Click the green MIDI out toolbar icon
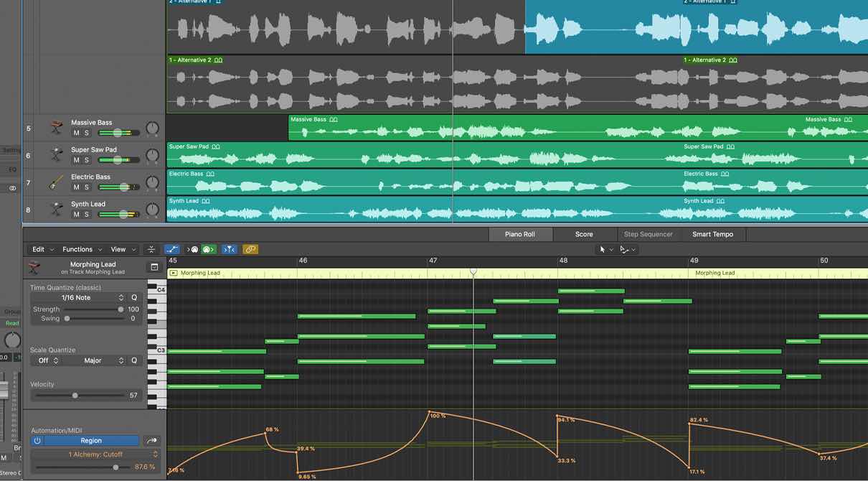 click(x=208, y=249)
